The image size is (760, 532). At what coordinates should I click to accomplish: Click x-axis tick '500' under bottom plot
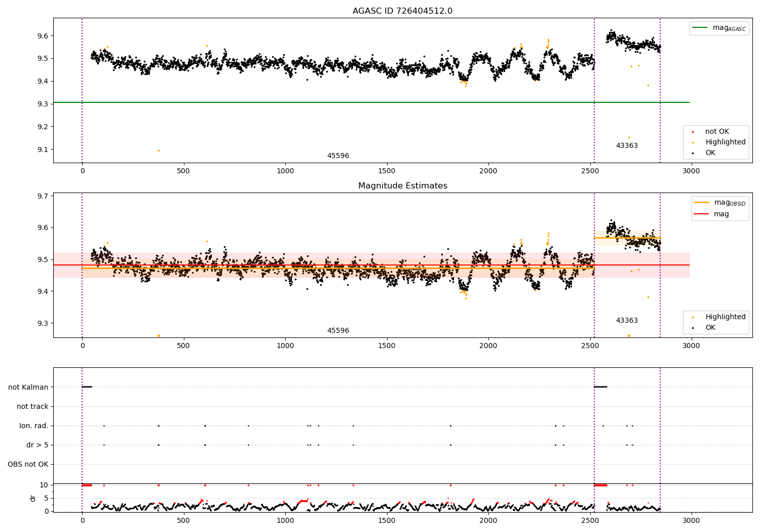[x=183, y=520]
